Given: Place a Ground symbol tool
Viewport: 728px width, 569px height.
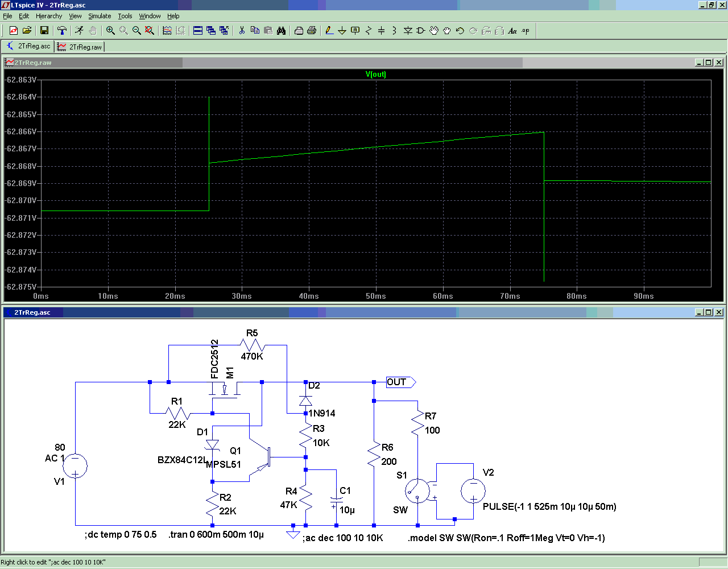Looking at the screenshot, I should [342, 31].
